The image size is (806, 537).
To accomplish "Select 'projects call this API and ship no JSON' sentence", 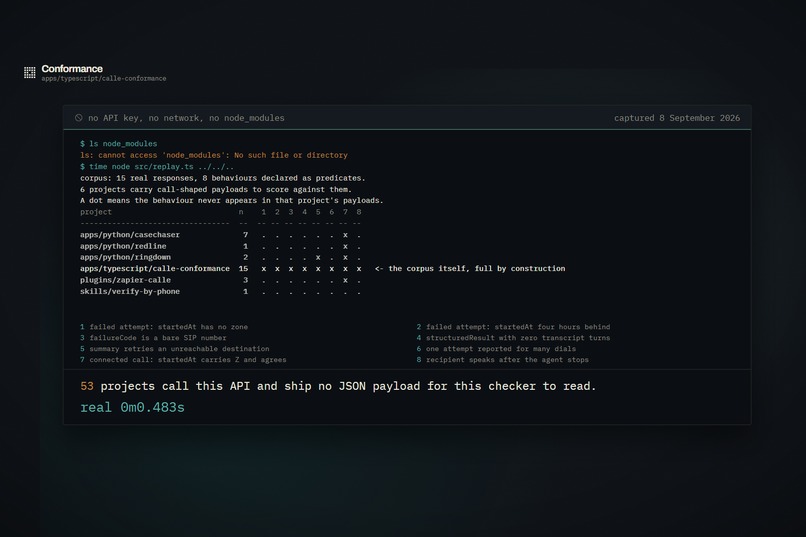I will (348, 386).
